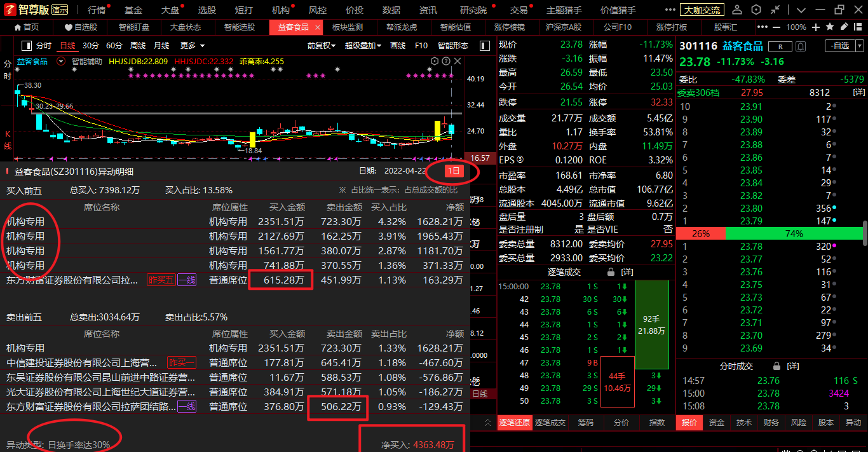The width and height of the screenshot is (868, 452).
Task: Click the lock icon beside 逐笔成交
Action: (x=611, y=272)
